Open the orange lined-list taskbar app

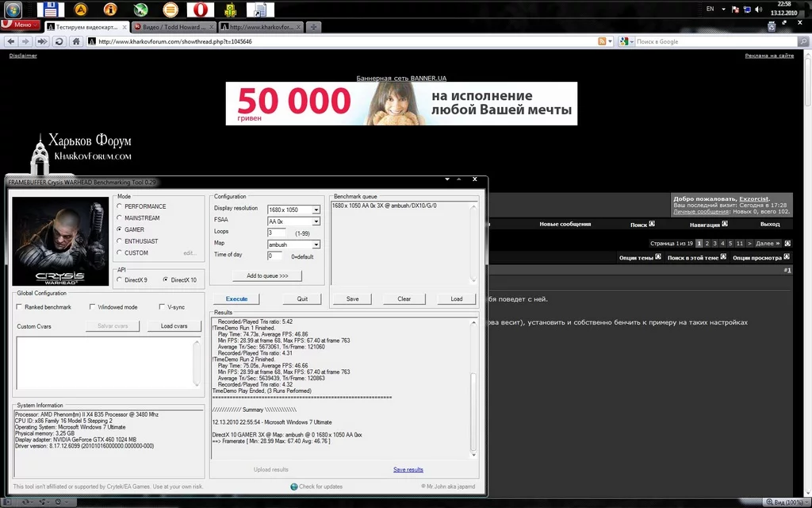click(x=170, y=10)
